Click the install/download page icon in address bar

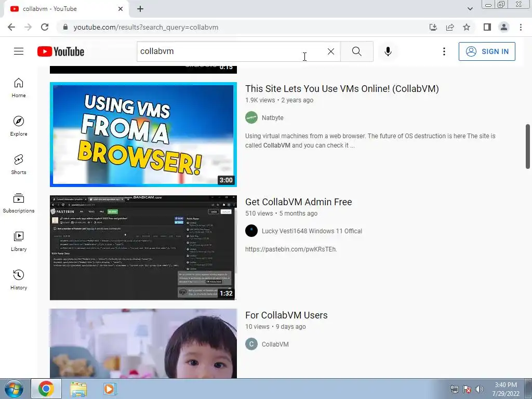[433, 27]
